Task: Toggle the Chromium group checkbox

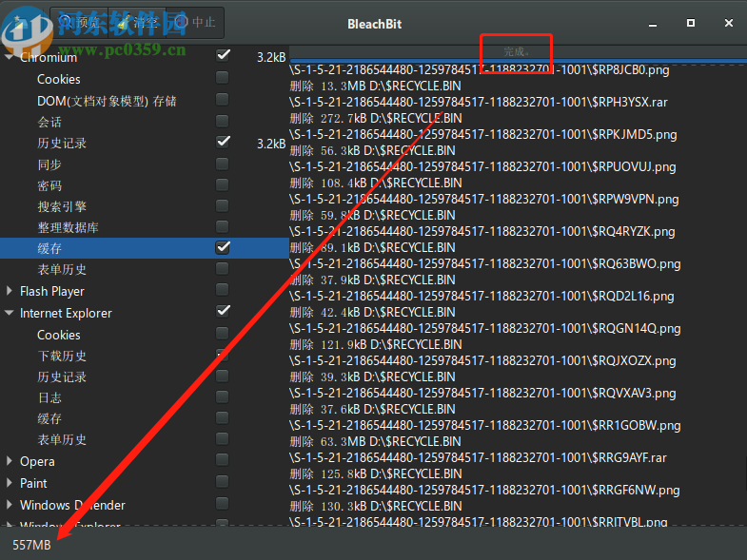Action: (x=223, y=55)
